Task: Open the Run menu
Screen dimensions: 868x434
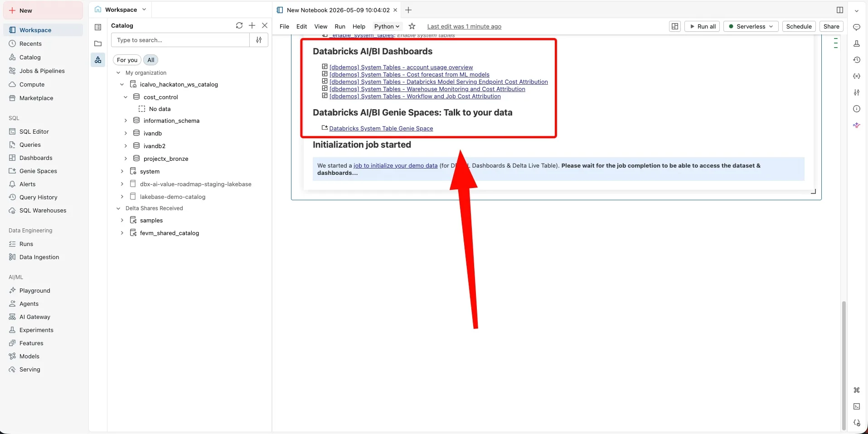Action: 340,26
